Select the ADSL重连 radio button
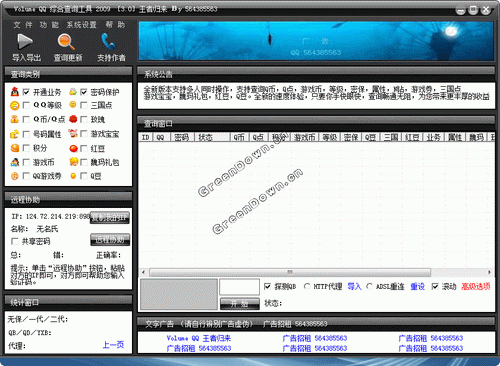500x366 pixels. click(x=369, y=286)
